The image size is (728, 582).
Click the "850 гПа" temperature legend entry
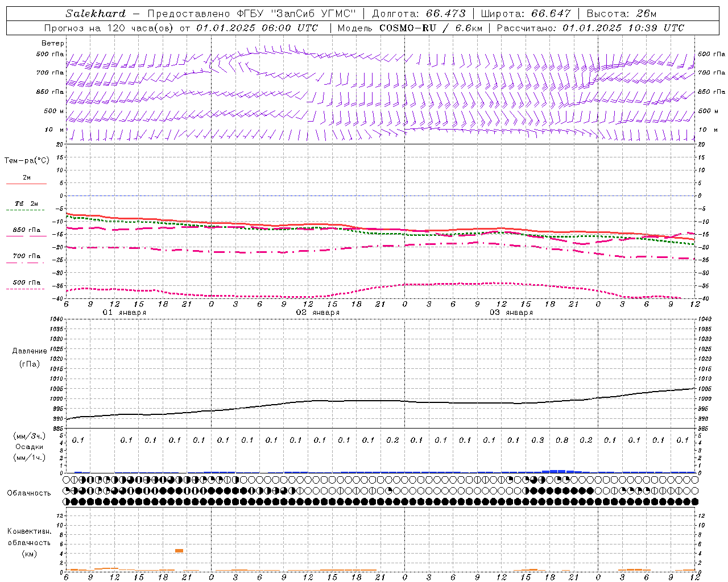[27, 230]
